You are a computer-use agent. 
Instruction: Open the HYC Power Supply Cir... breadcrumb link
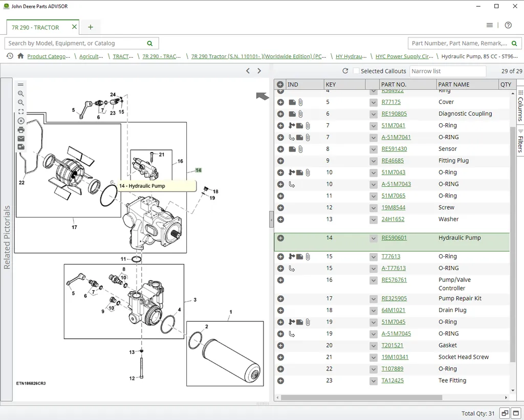(404, 56)
